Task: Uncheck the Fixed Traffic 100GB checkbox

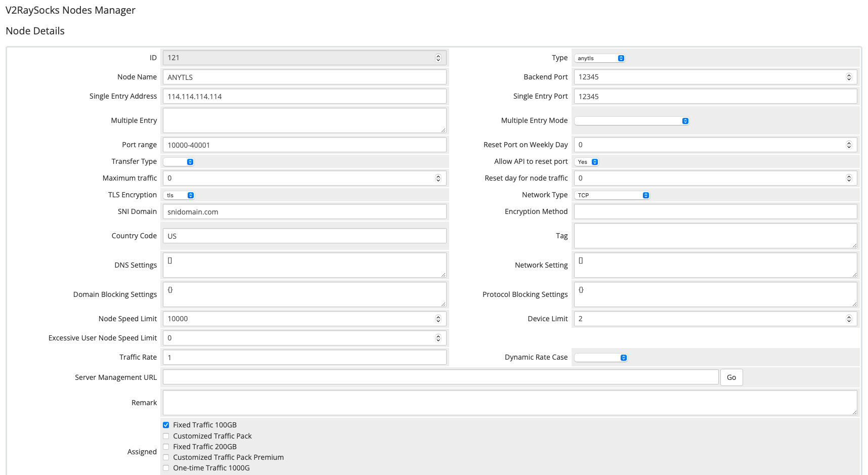Action: pos(166,425)
